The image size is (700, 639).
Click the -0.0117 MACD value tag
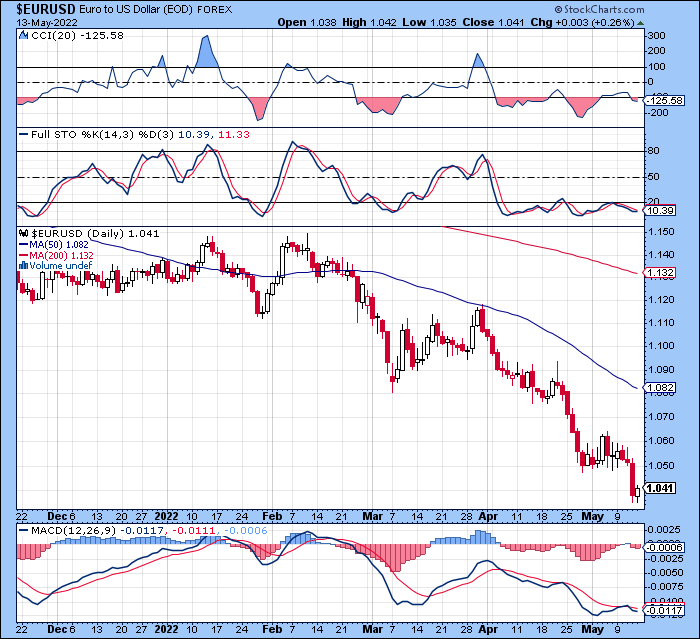coord(664,610)
